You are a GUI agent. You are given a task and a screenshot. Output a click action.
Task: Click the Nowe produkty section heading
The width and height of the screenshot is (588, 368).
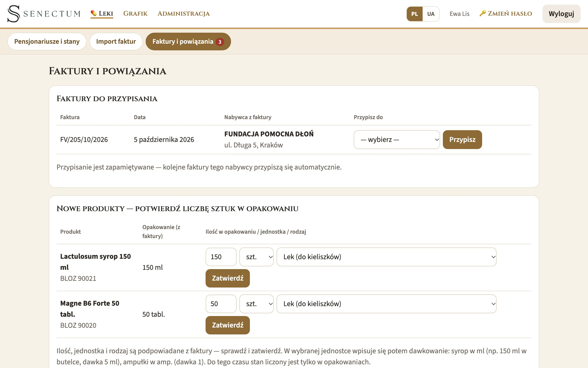point(177,209)
